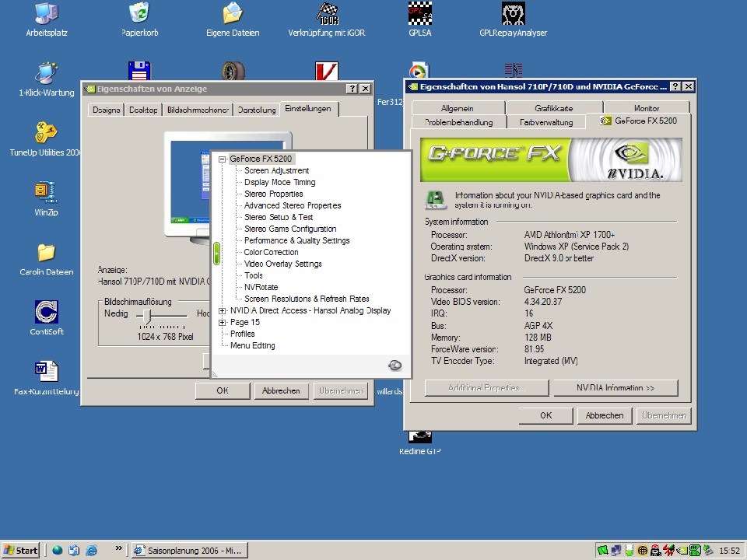Open the WinZip desktop icon
The width and height of the screenshot is (747, 560).
pyautogui.click(x=46, y=193)
